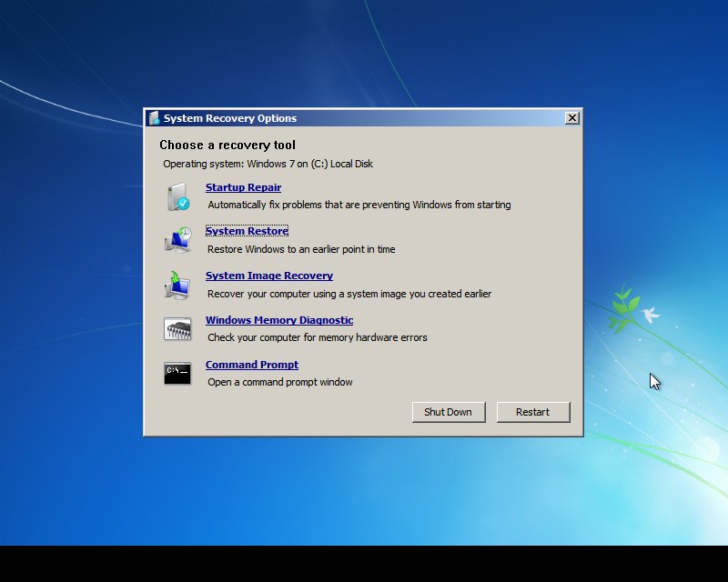
Task: Click the 'Operating system: Windows 7' text
Action: pos(268,164)
